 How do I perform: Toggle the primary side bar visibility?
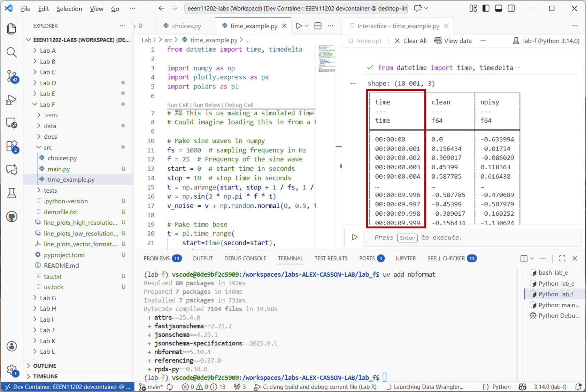click(486, 8)
